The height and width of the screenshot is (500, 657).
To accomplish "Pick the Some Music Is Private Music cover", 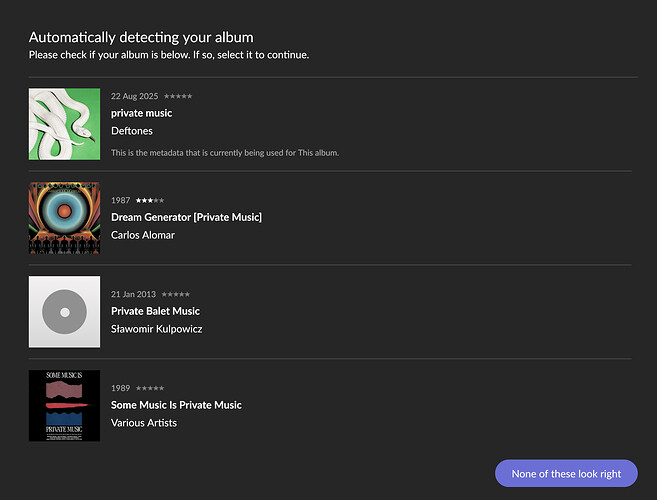I will 64,405.
